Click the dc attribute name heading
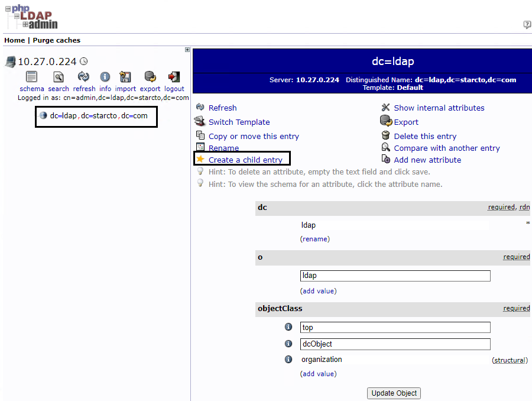Screen dimensions: 532x401 (262, 208)
